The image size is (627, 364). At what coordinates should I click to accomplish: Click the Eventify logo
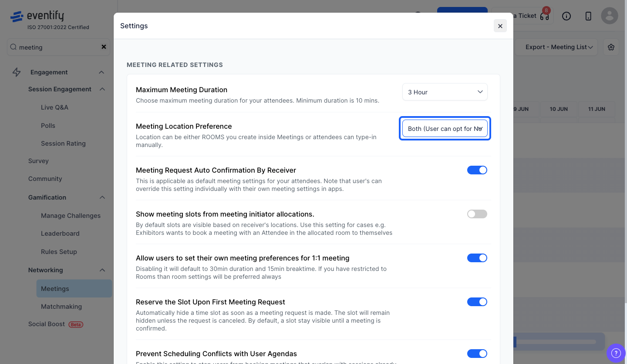pyautogui.click(x=37, y=17)
